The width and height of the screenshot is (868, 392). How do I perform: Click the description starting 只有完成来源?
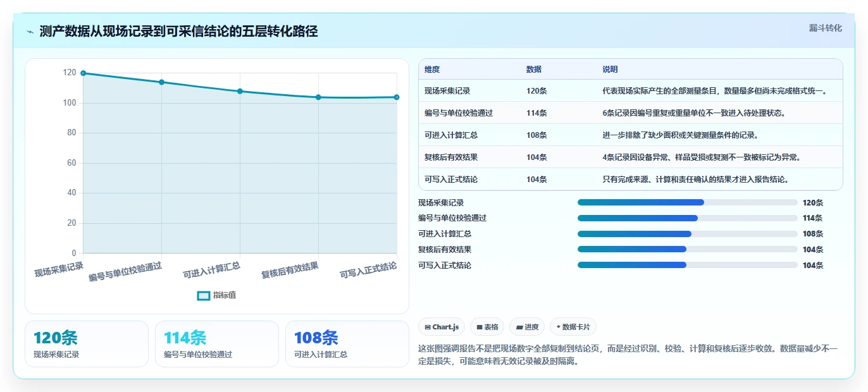[695, 180]
